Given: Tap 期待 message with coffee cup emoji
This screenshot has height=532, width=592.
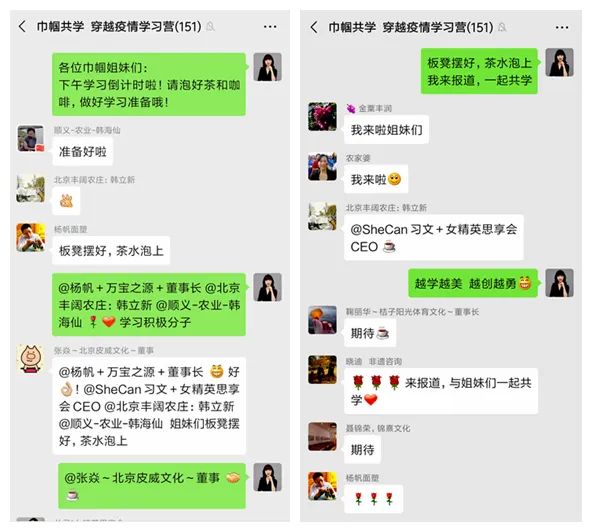Looking at the screenshot, I should coord(370,333).
